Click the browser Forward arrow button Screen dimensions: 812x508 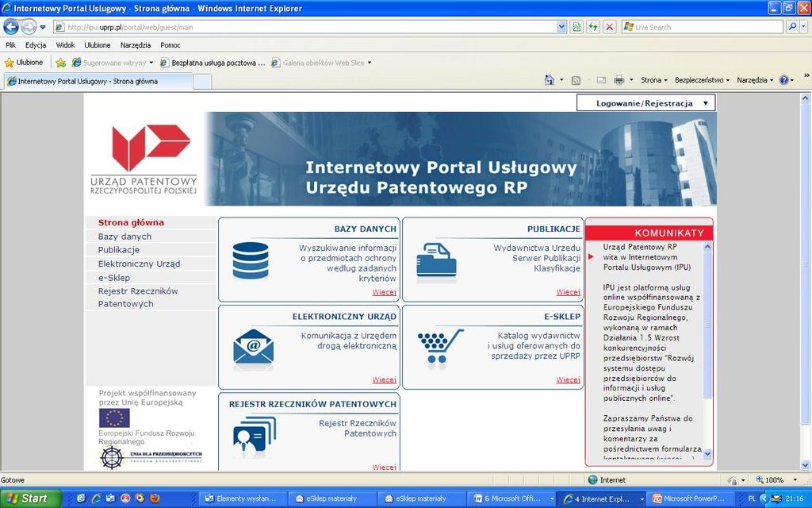pyautogui.click(x=29, y=26)
